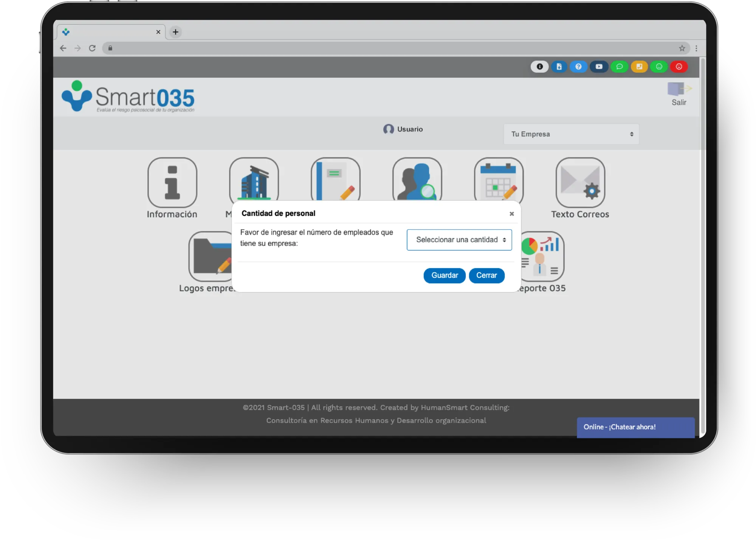Click the file download pill icon
This screenshot has height=541, width=756.
(559, 67)
